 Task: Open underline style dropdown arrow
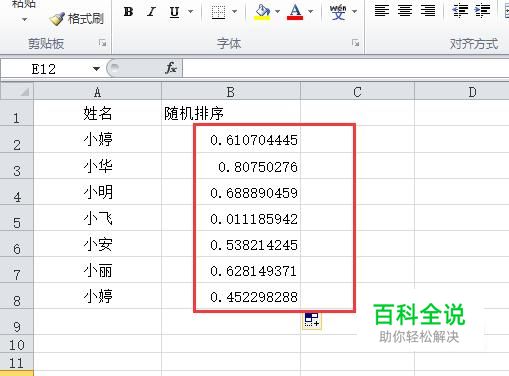pos(191,12)
